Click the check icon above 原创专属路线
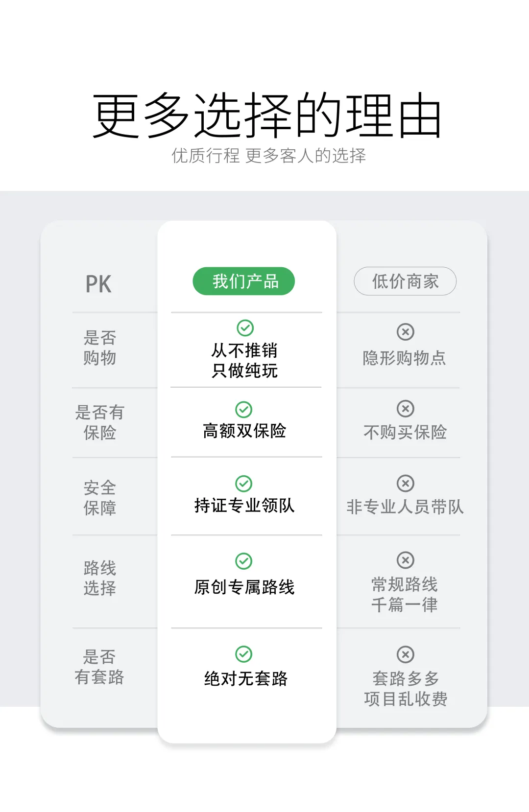Viewport: 529px width, 812px height. click(x=244, y=561)
